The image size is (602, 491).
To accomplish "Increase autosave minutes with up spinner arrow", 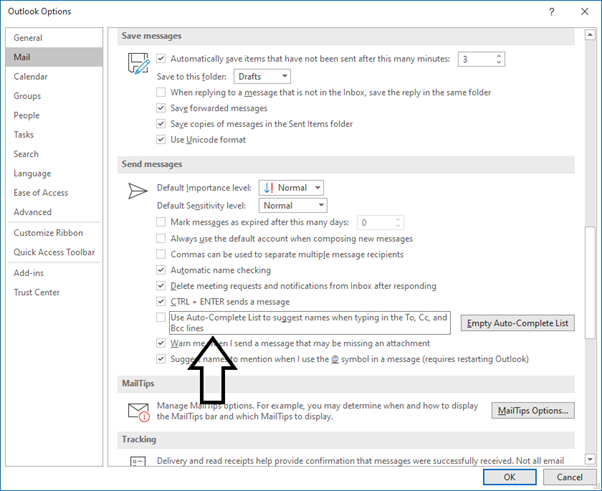I will [x=498, y=56].
